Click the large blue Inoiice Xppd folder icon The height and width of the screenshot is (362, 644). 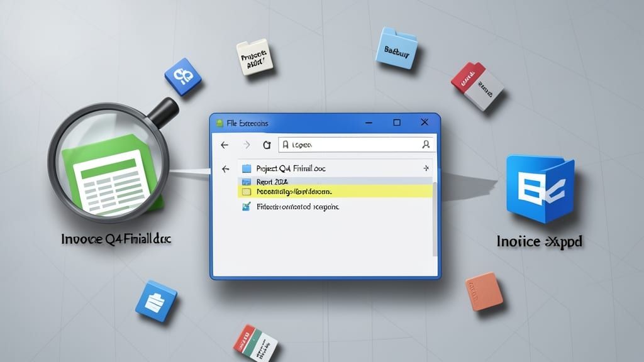pos(540,189)
